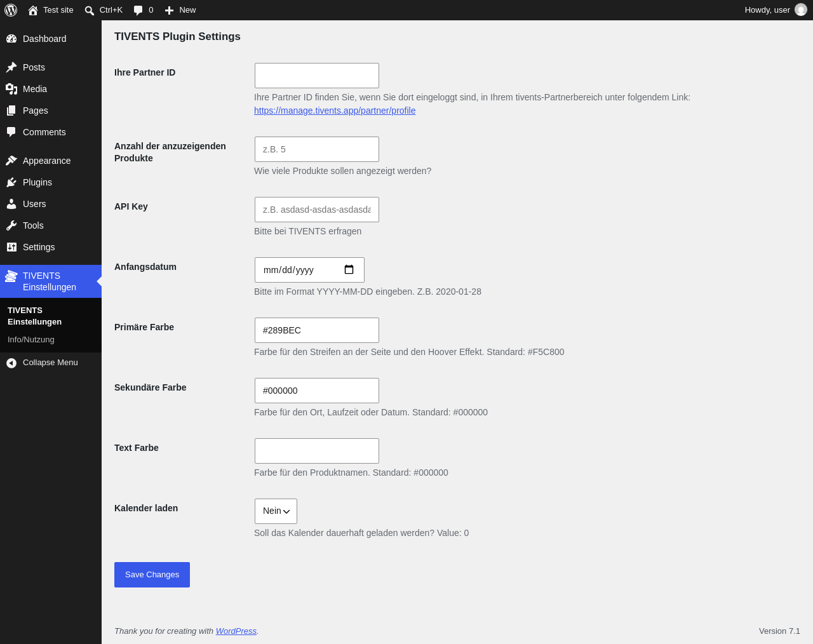The image size is (813, 644).
Task: Open the user avatar icon
Action: point(801,10)
